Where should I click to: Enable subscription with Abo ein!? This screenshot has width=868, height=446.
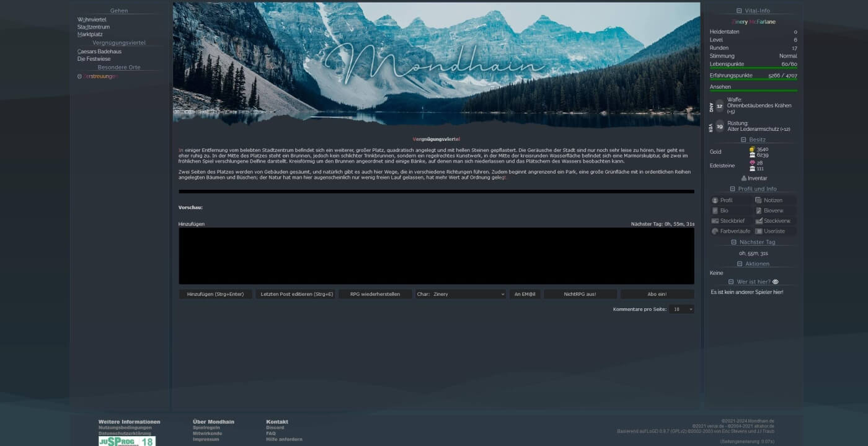pyautogui.click(x=657, y=294)
